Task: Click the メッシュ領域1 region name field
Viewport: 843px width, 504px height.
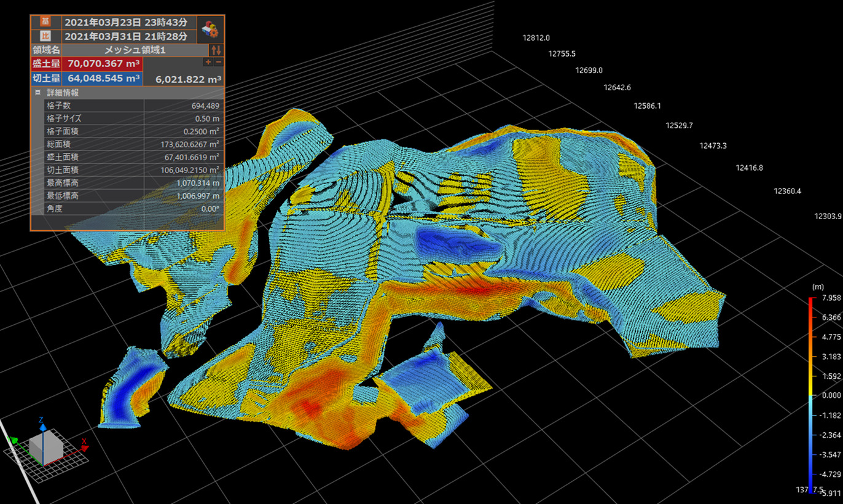Action: pos(135,50)
